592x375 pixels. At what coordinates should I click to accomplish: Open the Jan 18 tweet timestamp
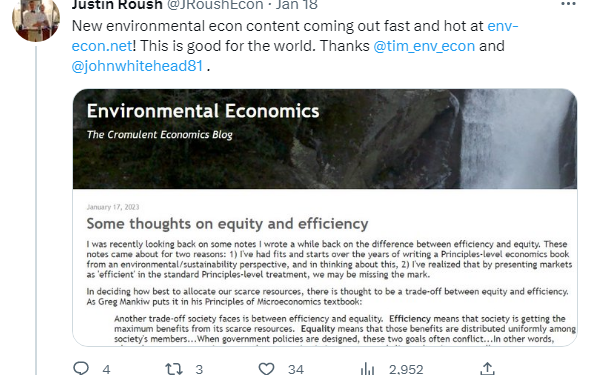[x=297, y=5]
